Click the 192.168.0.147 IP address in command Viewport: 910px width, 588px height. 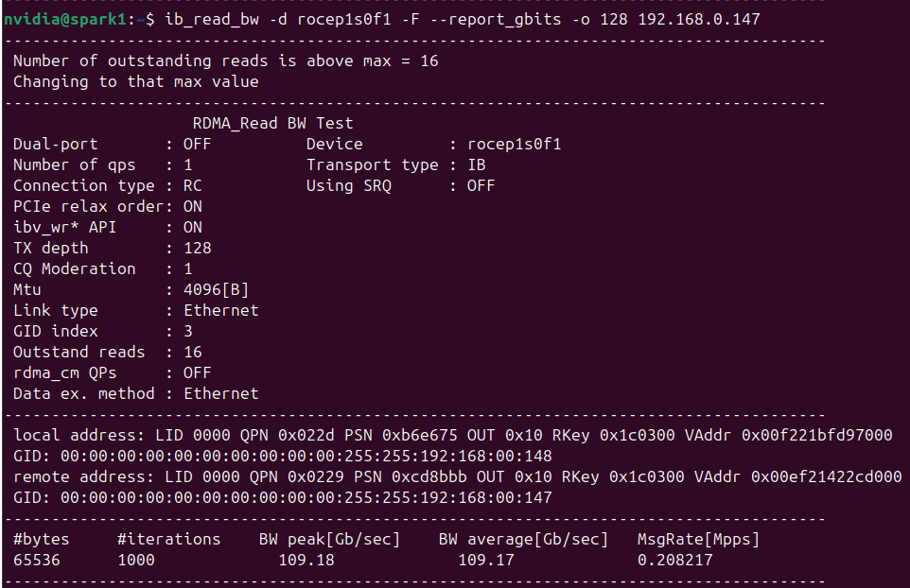pyautogui.click(x=699, y=20)
